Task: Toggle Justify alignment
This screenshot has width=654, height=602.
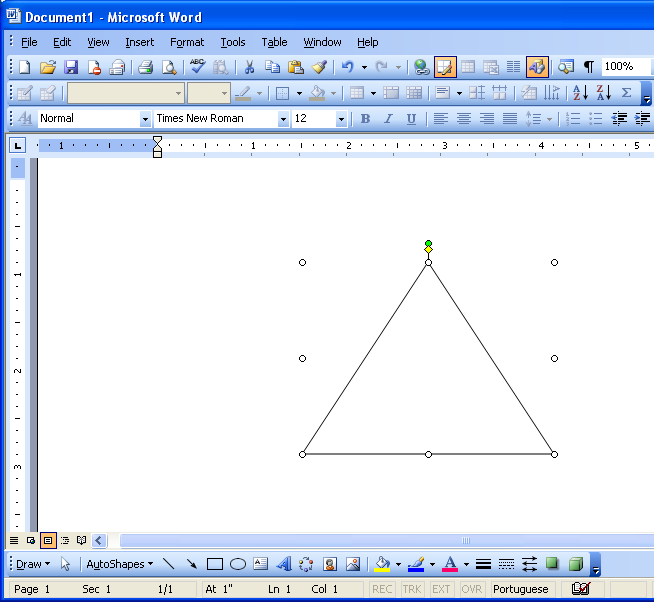Action: point(510,119)
